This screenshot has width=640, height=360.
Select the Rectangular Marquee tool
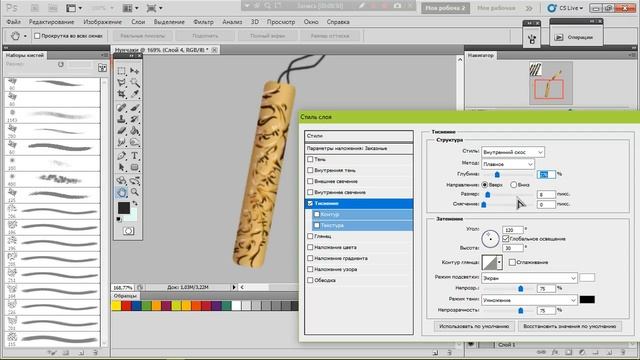[122, 71]
